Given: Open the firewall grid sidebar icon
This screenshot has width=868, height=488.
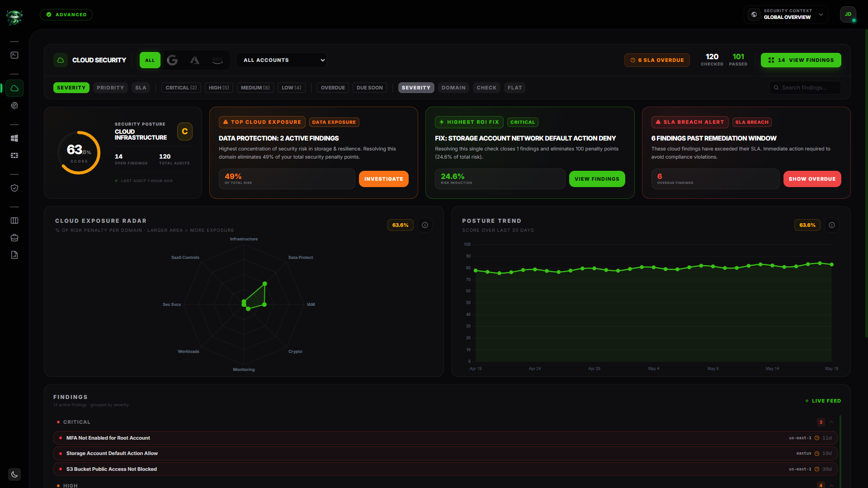Looking at the screenshot, I should [x=14, y=155].
